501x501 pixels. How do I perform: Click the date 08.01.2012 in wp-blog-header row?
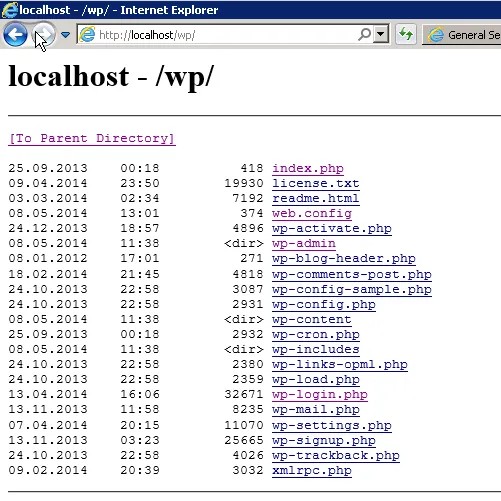[x=48, y=258]
